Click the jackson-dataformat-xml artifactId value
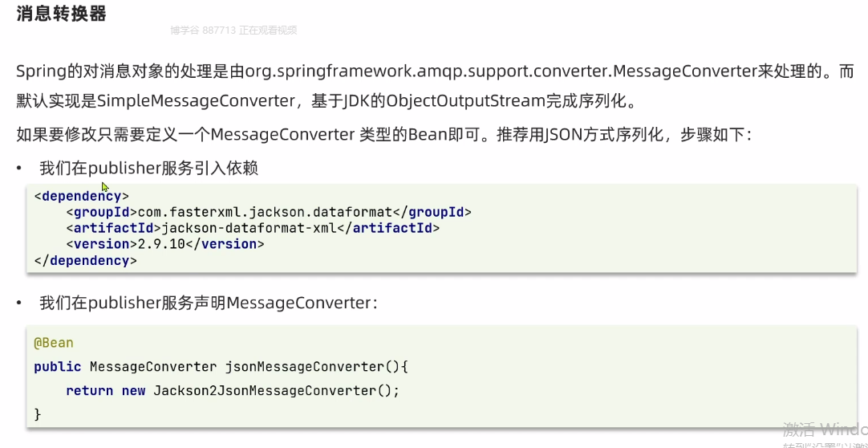Image resolution: width=868 pixels, height=448 pixels. 249,228
